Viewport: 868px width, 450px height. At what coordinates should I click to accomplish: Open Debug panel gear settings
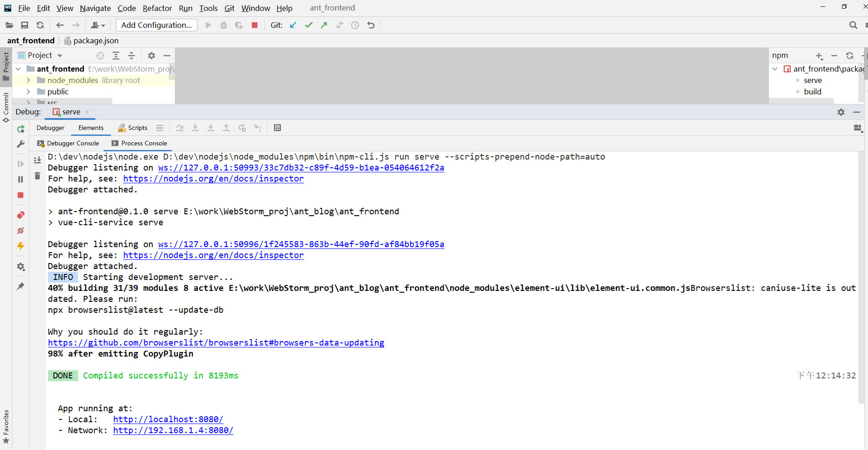(x=841, y=112)
